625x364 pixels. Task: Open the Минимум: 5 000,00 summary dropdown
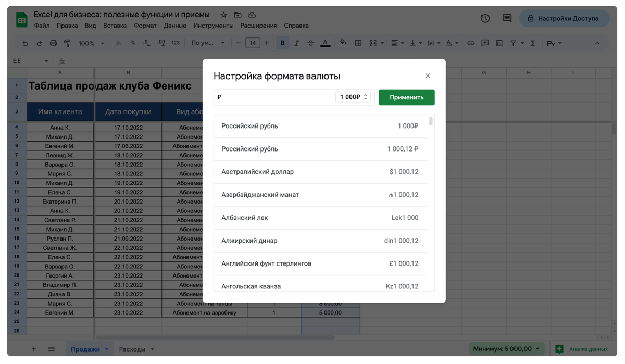(506, 349)
